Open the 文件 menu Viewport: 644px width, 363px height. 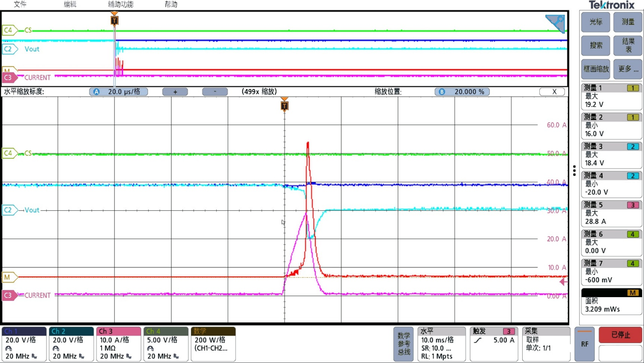tap(20, 4)
